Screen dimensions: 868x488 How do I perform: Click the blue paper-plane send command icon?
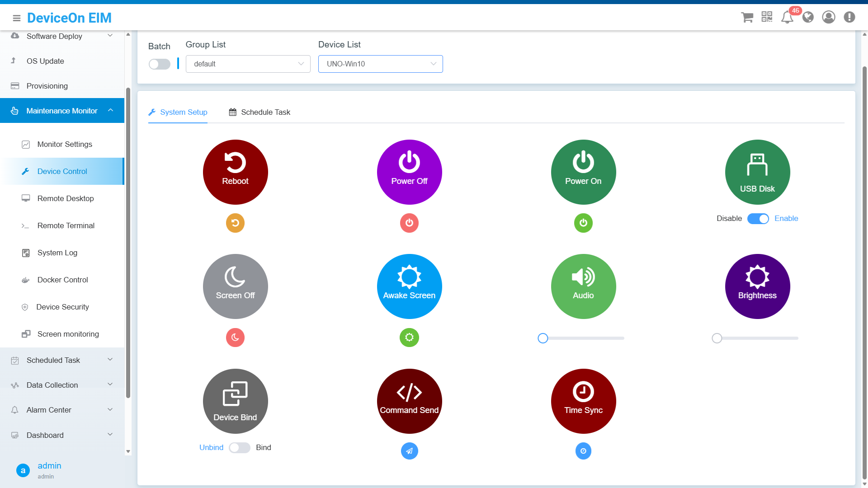409,451
